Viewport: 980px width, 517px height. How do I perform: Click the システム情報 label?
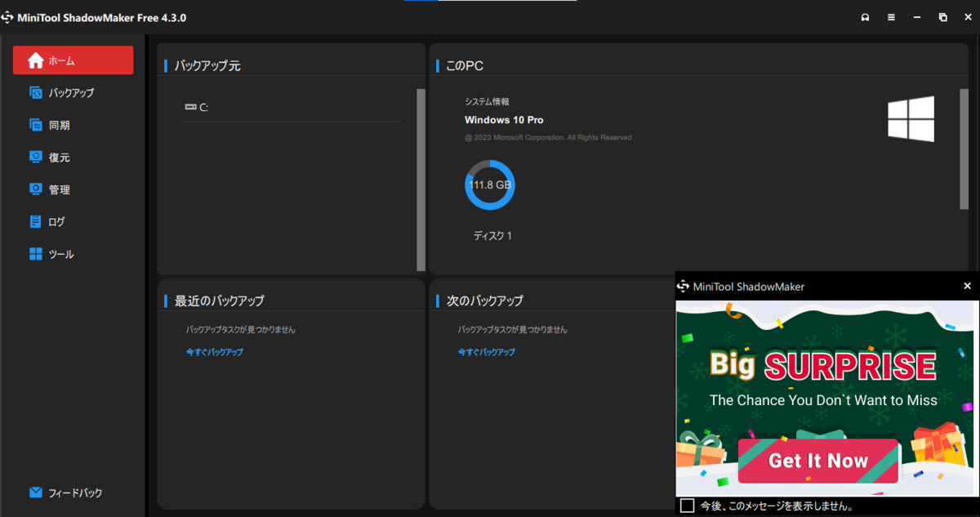(x=487, y=102)
